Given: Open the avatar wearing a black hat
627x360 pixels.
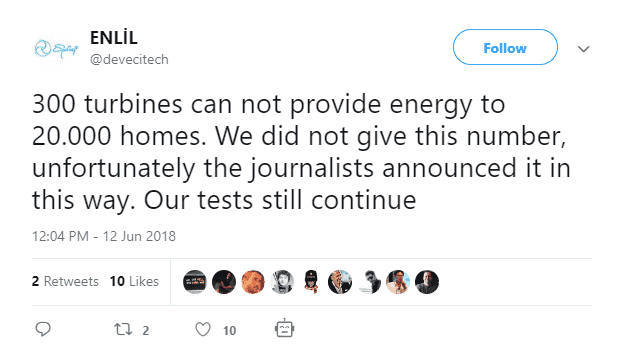Looking at the screenshot, I should (x=311, y=282).
